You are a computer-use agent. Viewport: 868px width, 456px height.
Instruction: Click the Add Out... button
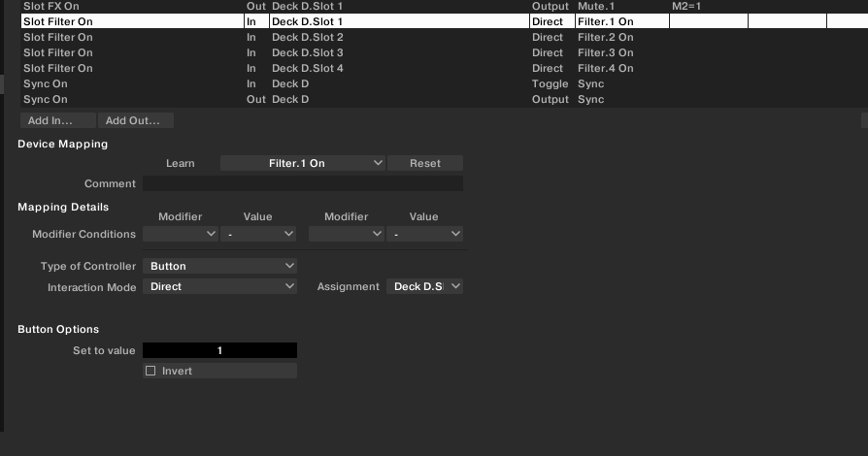tap(136, 120)
